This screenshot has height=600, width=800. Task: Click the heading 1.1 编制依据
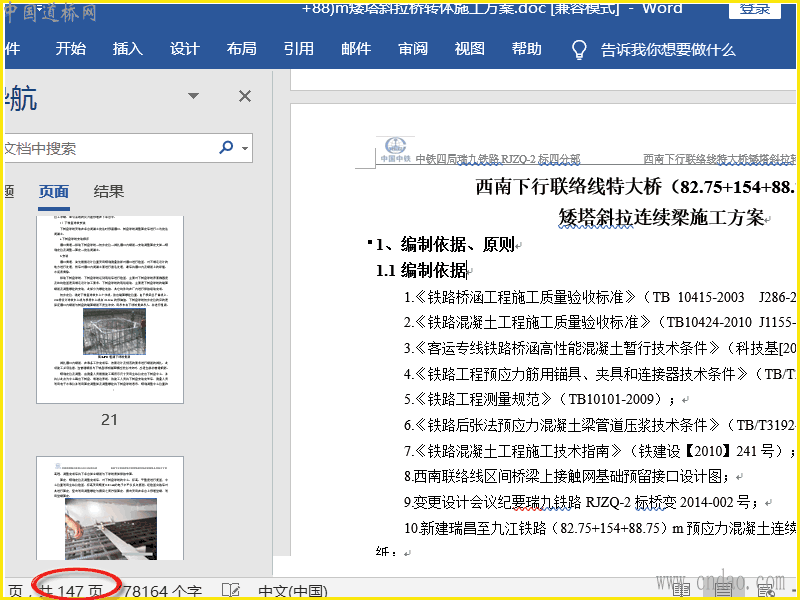[421, 270]
